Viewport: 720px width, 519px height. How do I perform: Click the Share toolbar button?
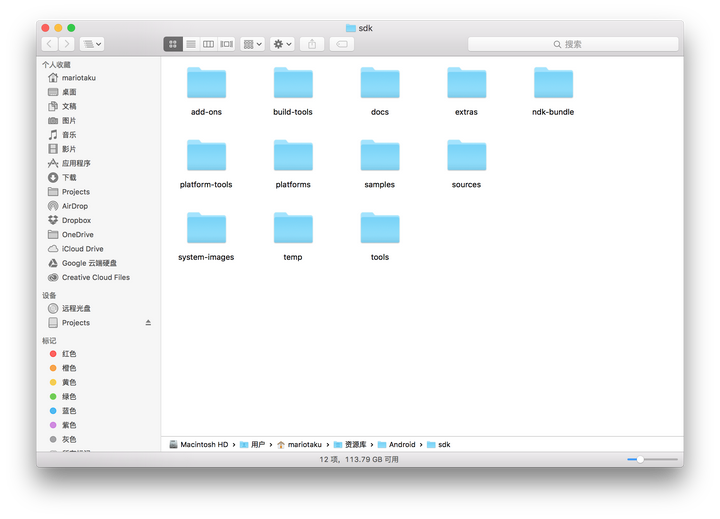point(312,44)
